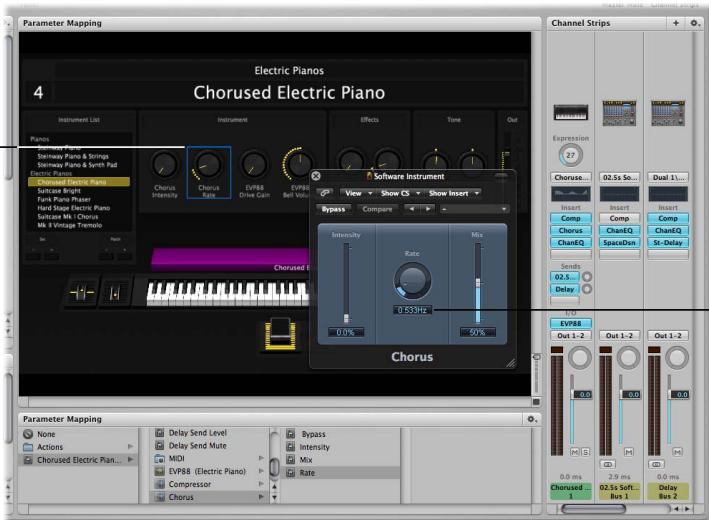This screenshot has width=709, height=521.
Task: Click the pan knob on first channel strip
Action: (579, 358)
